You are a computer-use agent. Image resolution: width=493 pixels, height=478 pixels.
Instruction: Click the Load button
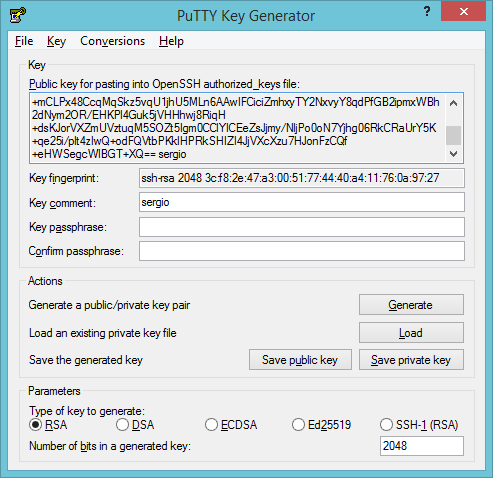(411, 333)
